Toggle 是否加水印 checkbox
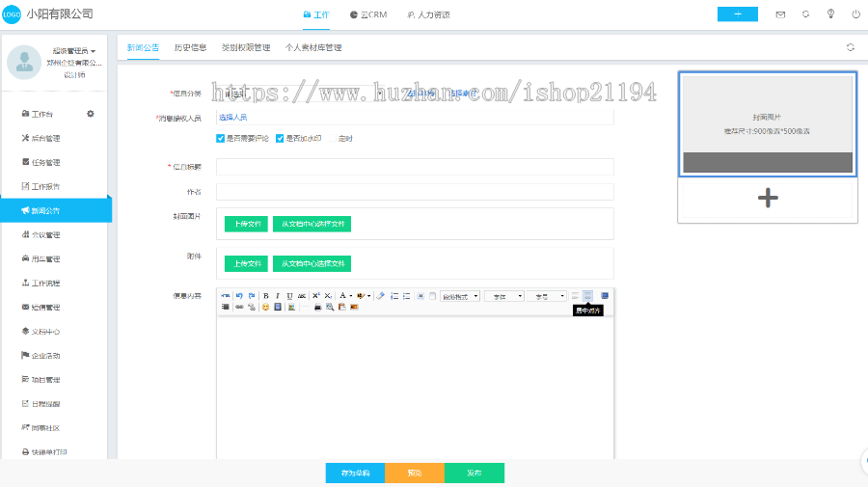 [x=280, y=138]
